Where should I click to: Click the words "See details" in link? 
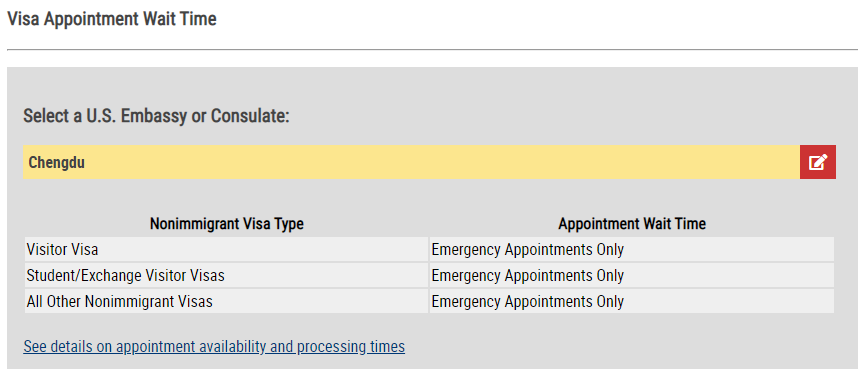click(57, 347)
